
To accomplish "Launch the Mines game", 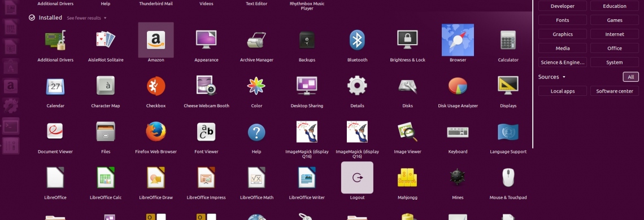I will [x=458, y=178].
